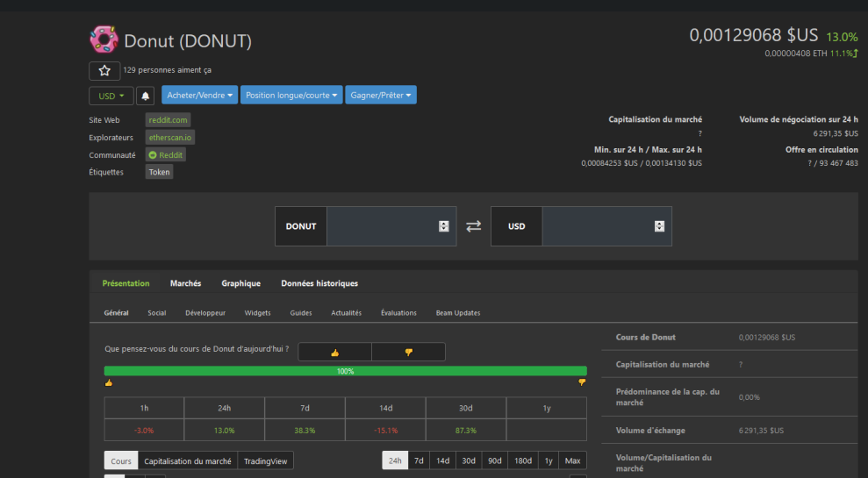Expand the Position longue/courte dropdown

tap(291, 95)
